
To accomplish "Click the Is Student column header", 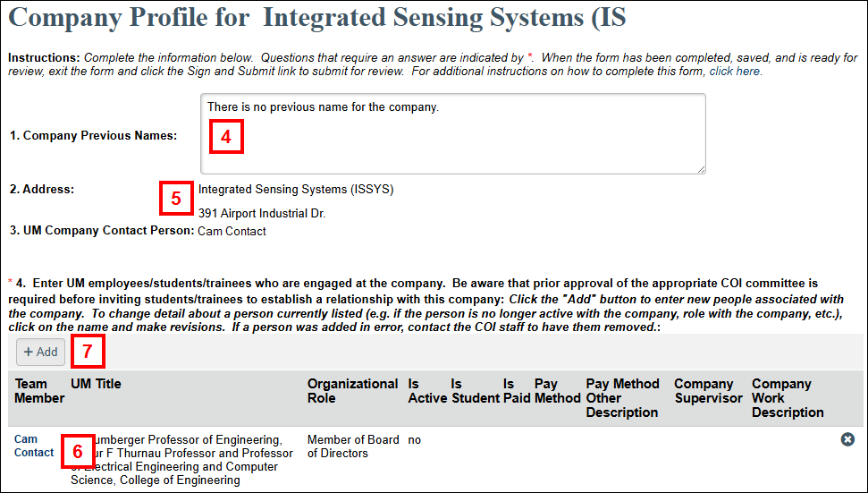I will (x=476, y=391).
